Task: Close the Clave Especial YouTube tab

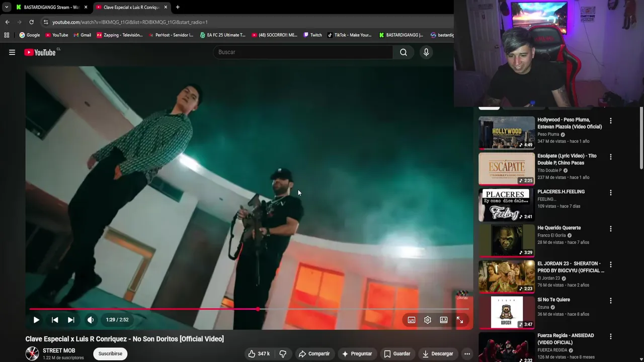Action: pos(166,7)
